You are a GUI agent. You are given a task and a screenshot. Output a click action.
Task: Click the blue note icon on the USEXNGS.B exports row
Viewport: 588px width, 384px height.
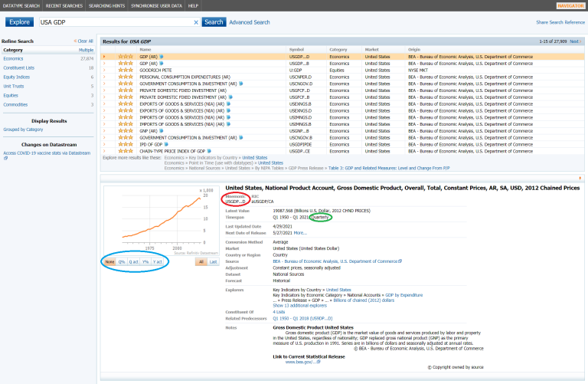point(228,104)
